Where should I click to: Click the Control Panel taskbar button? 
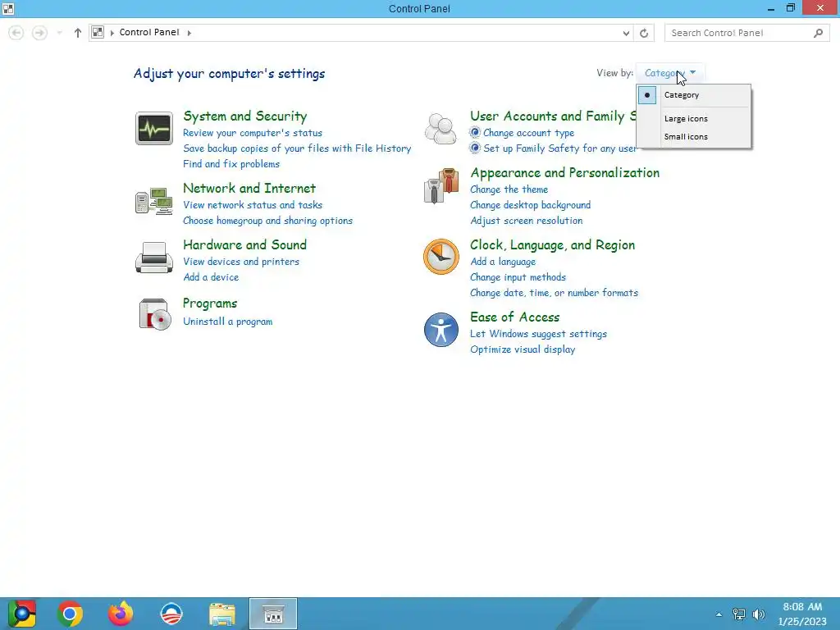pos(273,614)
